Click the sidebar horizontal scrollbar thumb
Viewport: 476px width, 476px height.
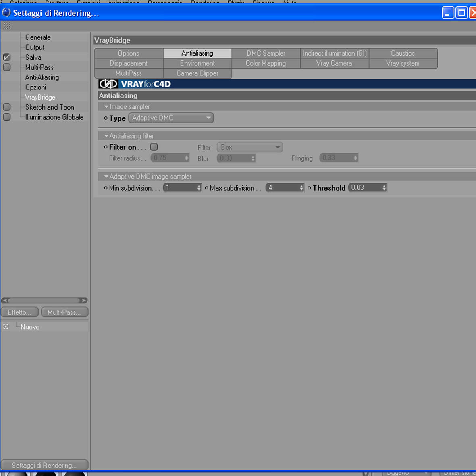coord(44,301)
